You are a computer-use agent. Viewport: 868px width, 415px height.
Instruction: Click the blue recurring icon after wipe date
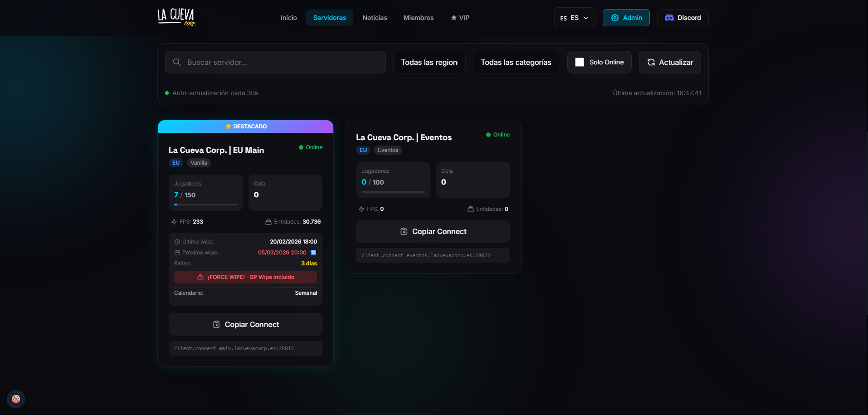click(313, 253)
